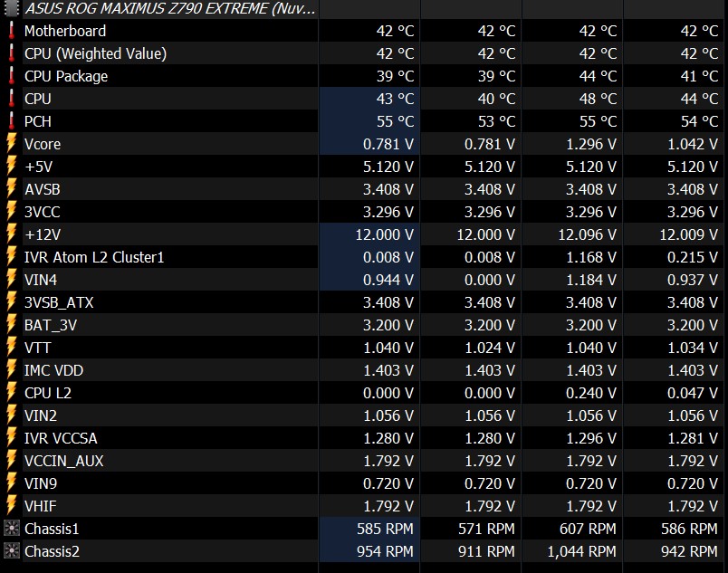Select the IMC VDD sensor label
The width and height of the screenshot is (728, 573).
click(x=53, y=371)
